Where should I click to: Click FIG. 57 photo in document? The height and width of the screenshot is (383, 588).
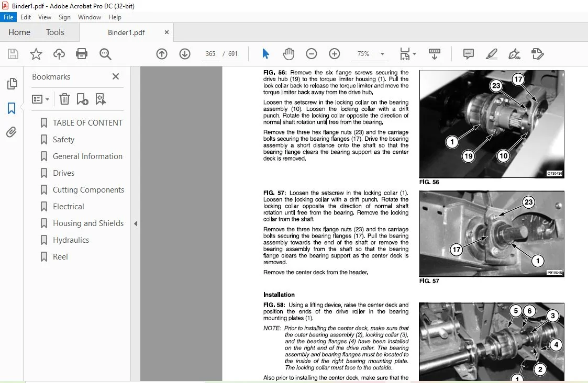(492, 234)
